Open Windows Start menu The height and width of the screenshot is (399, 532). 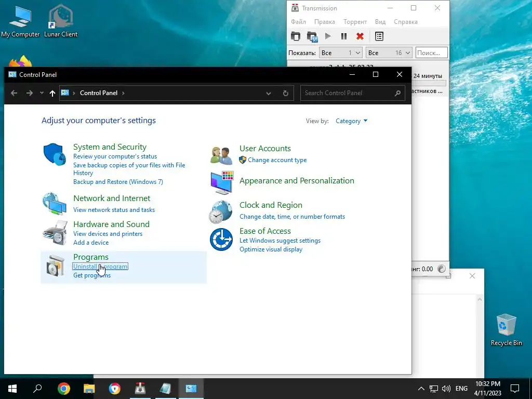(12, 389)
